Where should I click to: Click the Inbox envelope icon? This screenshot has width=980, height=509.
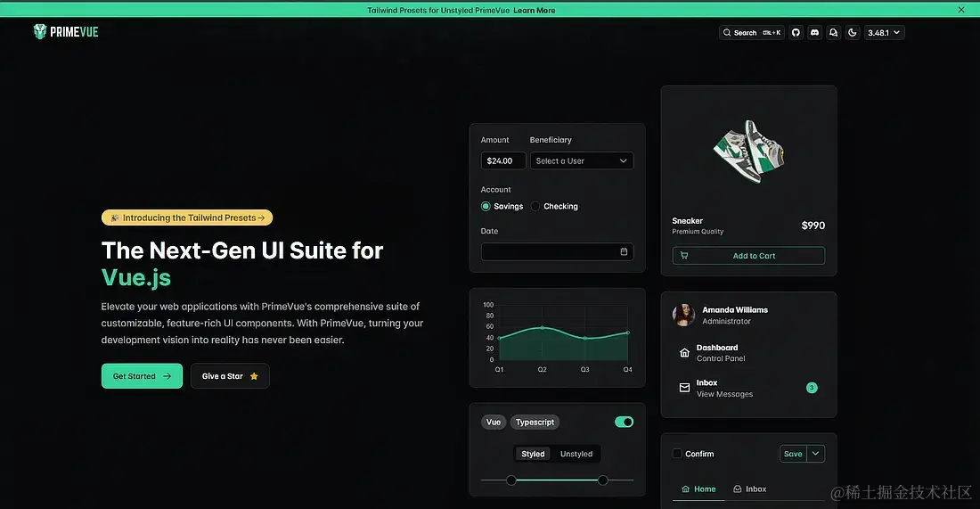[x=684, y=388]
